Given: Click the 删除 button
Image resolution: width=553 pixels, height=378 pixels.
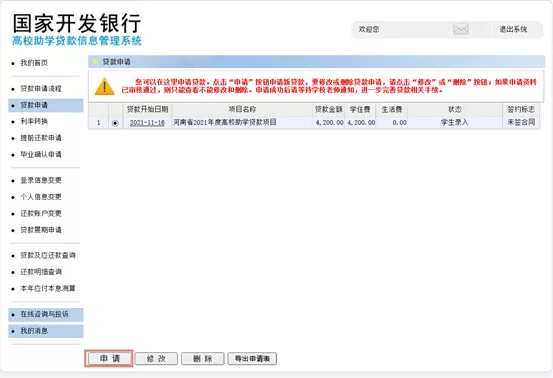Looking at the screenshot, I should pos(202,359).
